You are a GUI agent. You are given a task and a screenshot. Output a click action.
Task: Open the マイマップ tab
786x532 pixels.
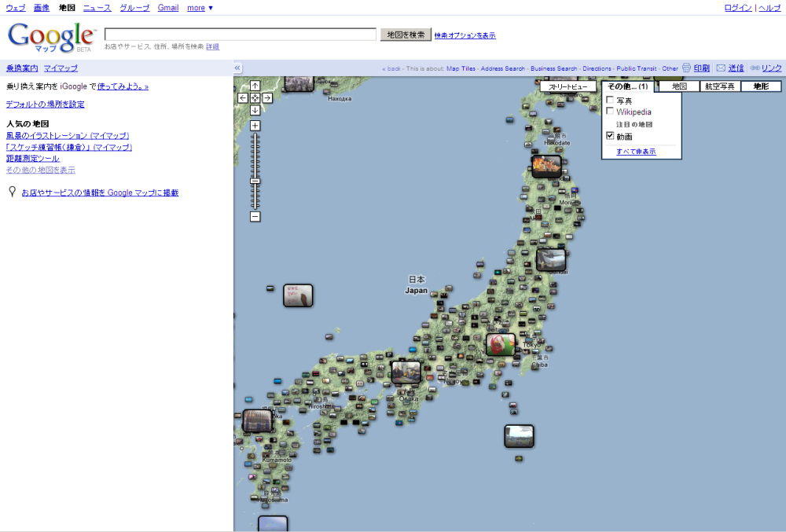(x=61, y=68)
